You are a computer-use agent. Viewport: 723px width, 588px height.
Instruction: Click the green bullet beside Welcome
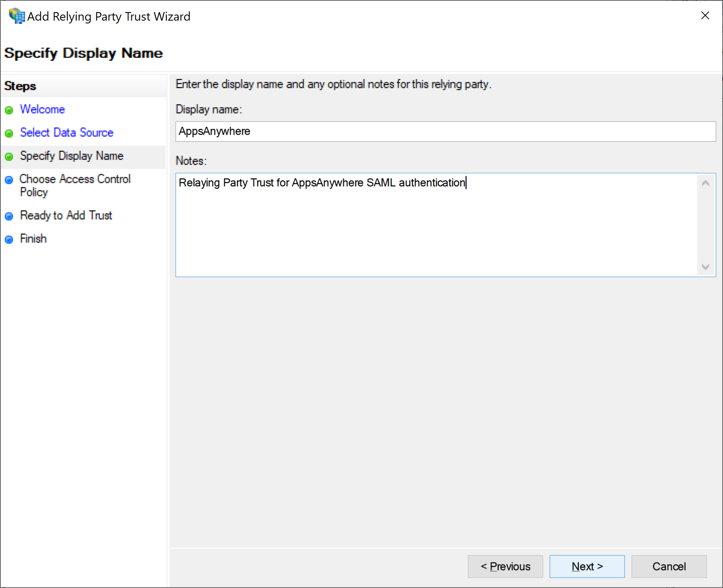(9, 110)
